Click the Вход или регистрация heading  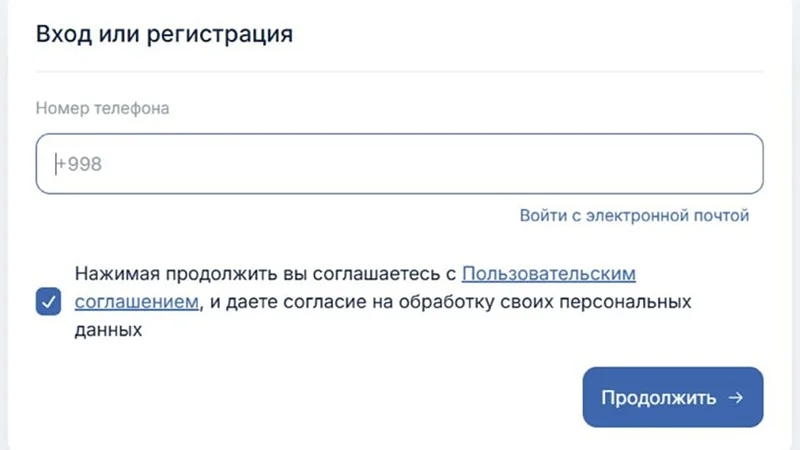click(164, 34)
